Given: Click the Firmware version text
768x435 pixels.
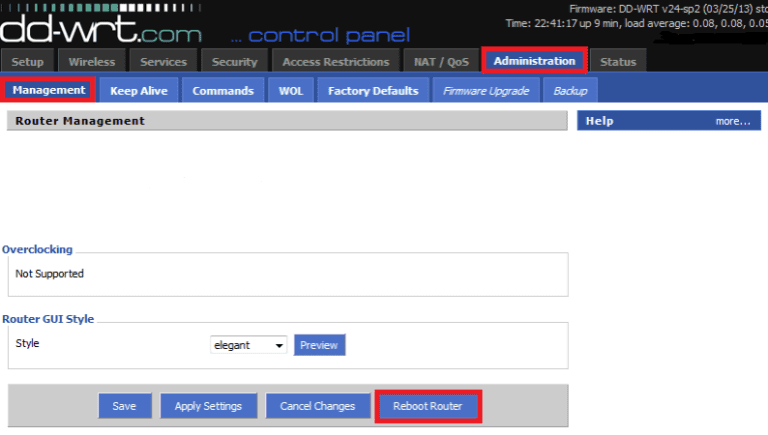Looking at the screenshot, I should click(668, 9).
